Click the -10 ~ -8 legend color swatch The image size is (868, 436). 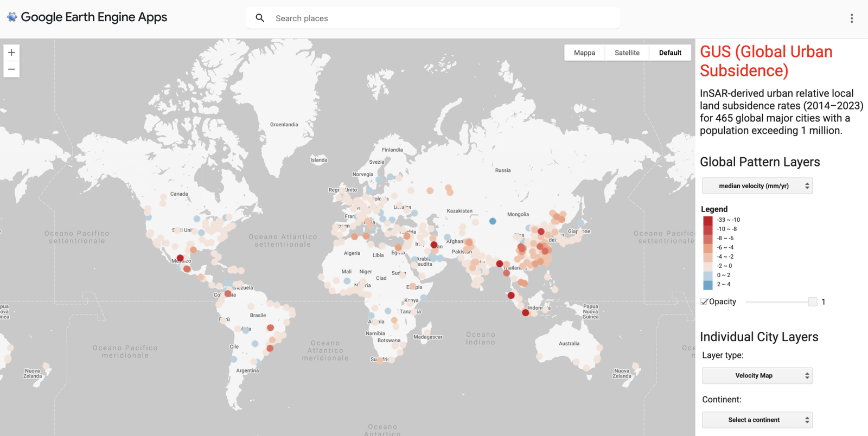pos(708,229)
